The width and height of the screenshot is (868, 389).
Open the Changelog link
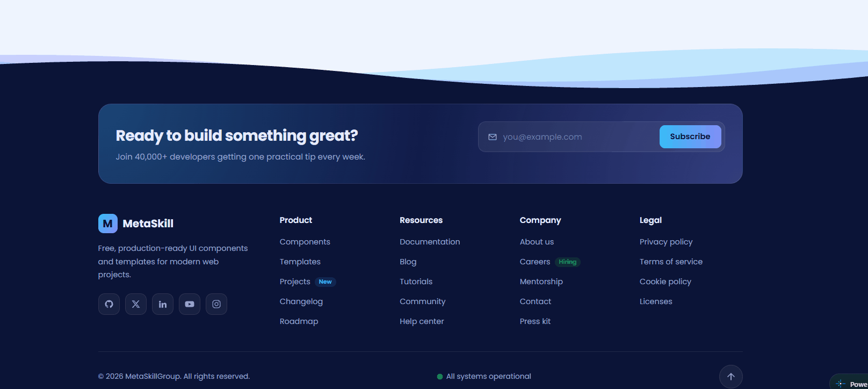301,301
